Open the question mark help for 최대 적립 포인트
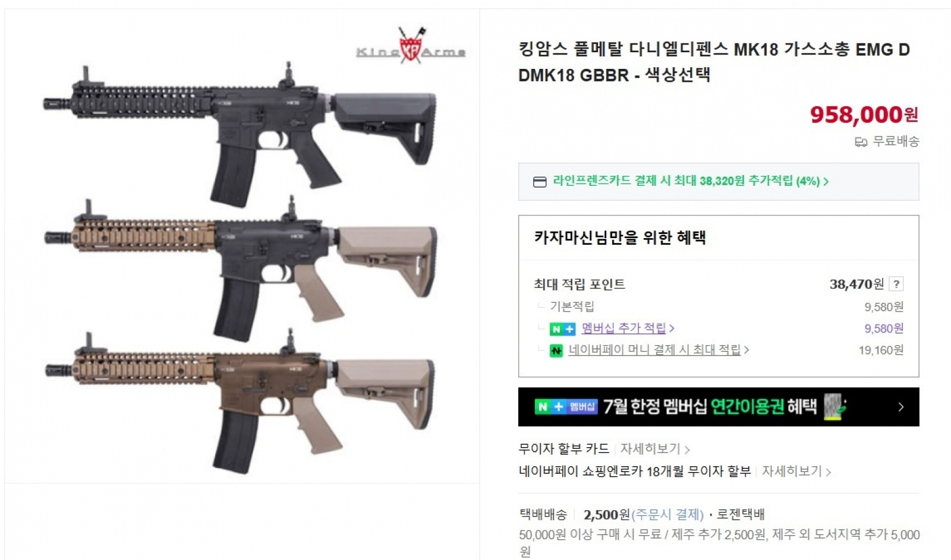The width and height of the screenshot is (951, 560). [896, 284]
